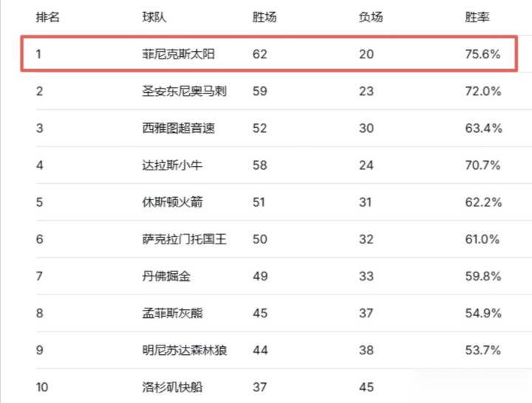Open the 圣安东尼奥马刺 team entry
This screenshot has width=532, height=403.
point(184,92)
